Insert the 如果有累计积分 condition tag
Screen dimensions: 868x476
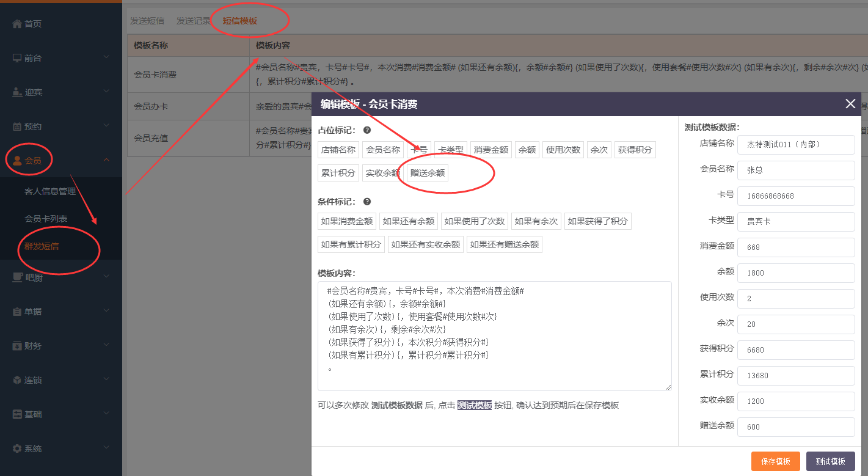coord(351,244)
